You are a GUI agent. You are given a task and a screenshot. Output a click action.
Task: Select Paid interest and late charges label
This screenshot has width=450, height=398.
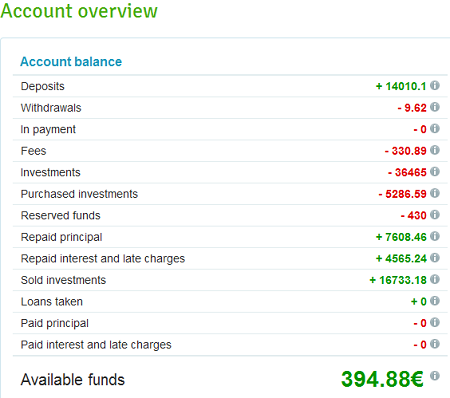96,345
